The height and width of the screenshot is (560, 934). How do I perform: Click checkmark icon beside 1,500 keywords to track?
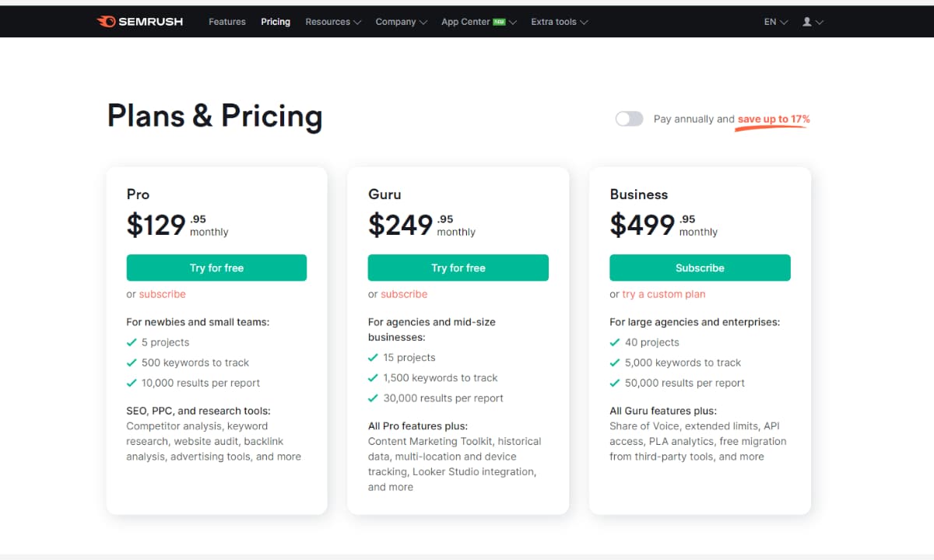click(x=373, y=378)
